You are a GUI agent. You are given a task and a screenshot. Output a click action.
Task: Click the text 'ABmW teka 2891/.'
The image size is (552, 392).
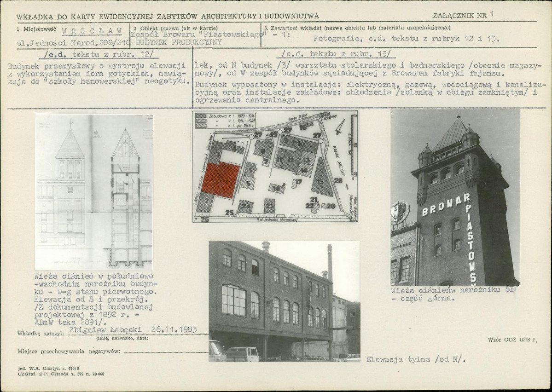70,323
